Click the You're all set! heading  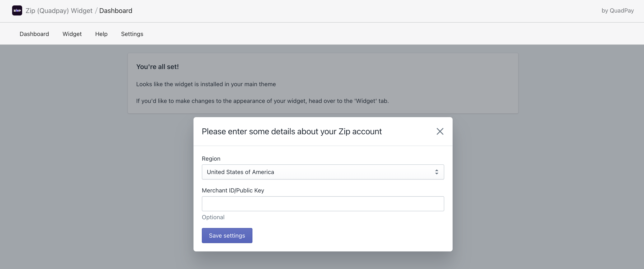point(157,67)
